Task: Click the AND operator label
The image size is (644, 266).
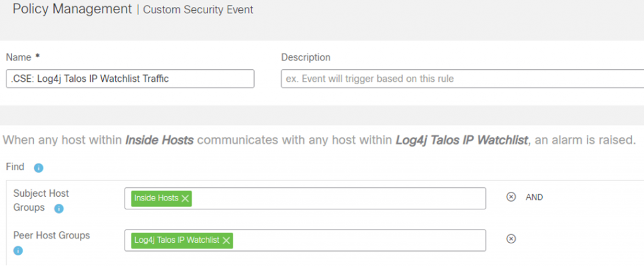Action: 534,197
